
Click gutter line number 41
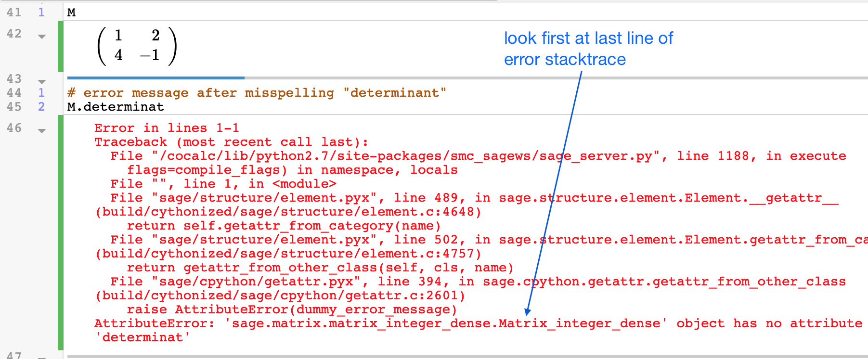pos(14,13)
